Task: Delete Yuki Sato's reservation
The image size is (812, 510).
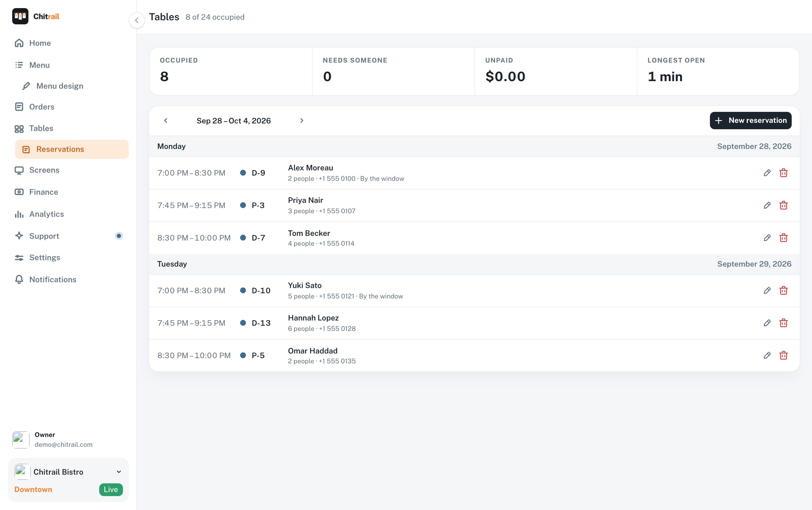Action: [x=783, y=290]
